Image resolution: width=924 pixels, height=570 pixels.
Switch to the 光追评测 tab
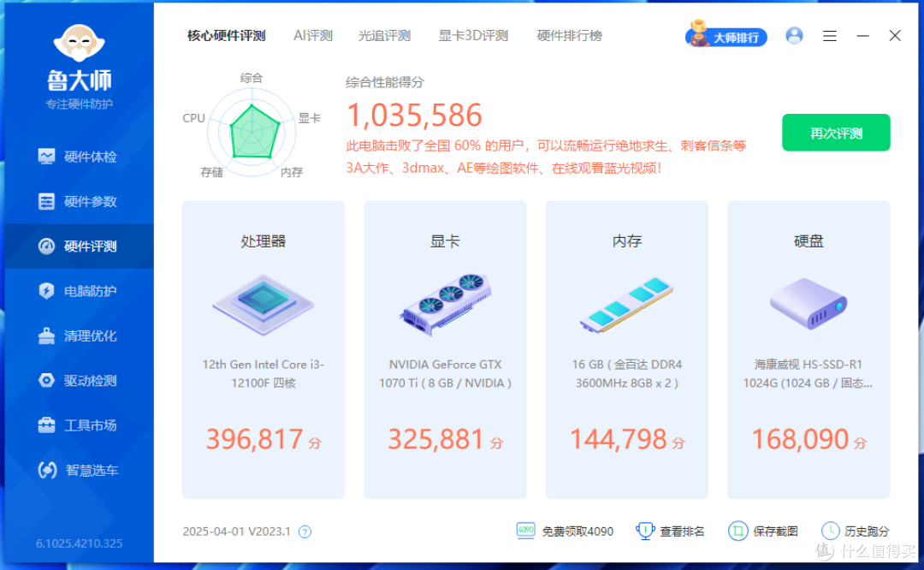coord(384,36)
